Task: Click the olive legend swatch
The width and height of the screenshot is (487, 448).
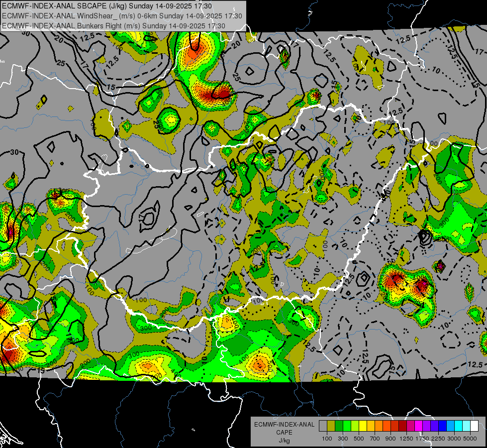Action: click(x=331, y=426)
